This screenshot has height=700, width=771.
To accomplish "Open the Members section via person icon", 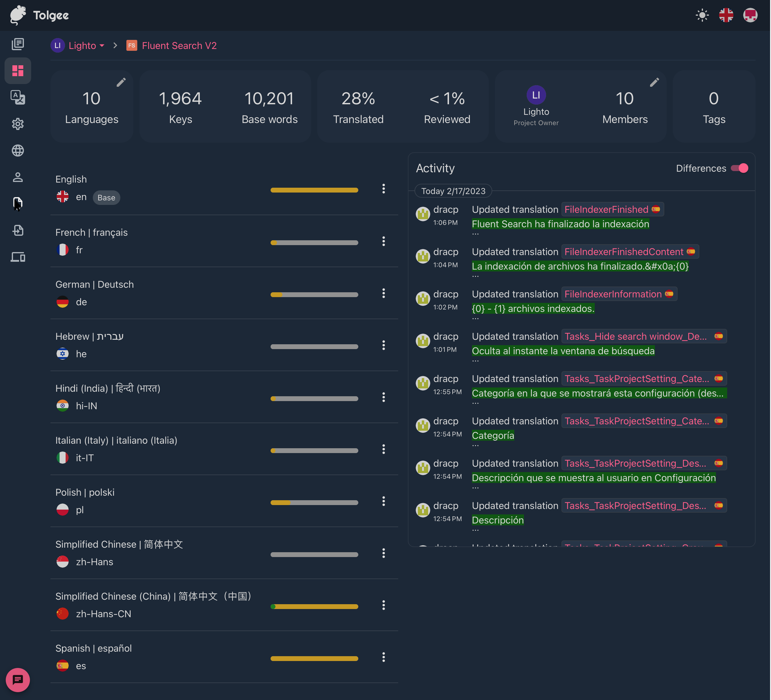I will [18, 177].
